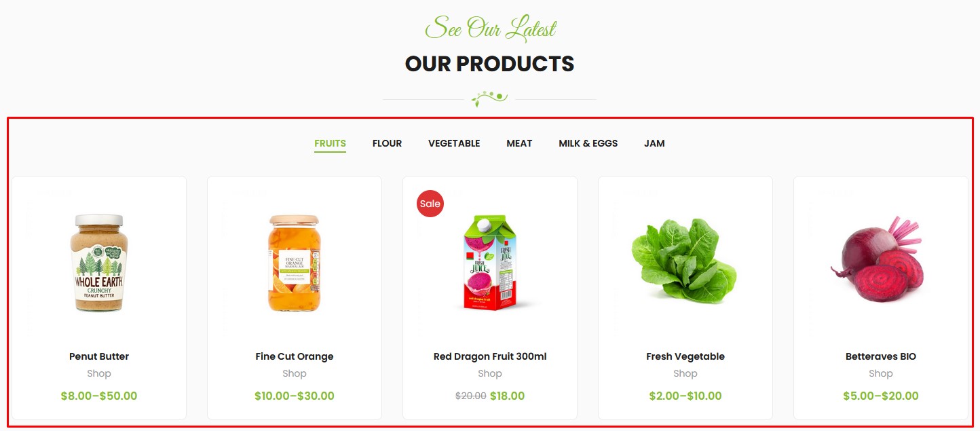Viewport: 980px width, 431px height.
Task: Open the Jam tab
Action: [654, 143]
